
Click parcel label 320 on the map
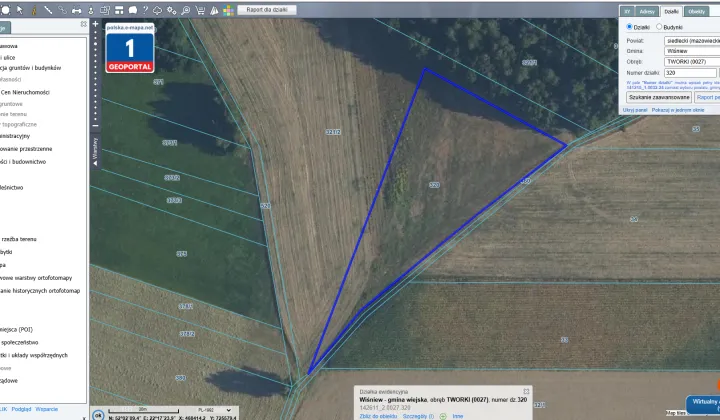[x=434, y=185]
